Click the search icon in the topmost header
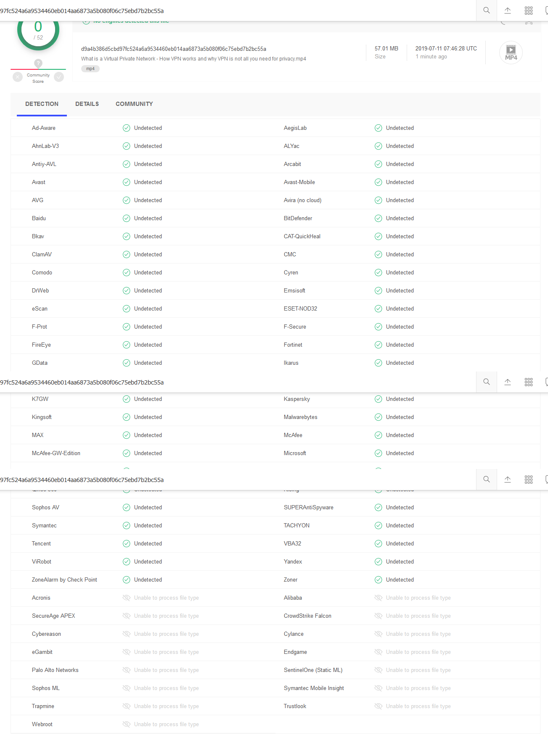Viewport: 548px width, 756px height. point(487,11)
